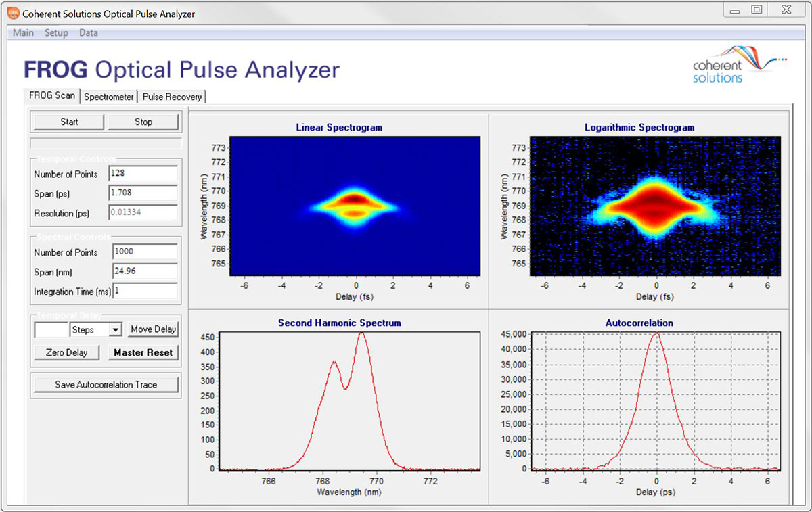Click the 'Integration Time (ms)' label
Screen dimensions: 812x512
[x=73, y=292]
